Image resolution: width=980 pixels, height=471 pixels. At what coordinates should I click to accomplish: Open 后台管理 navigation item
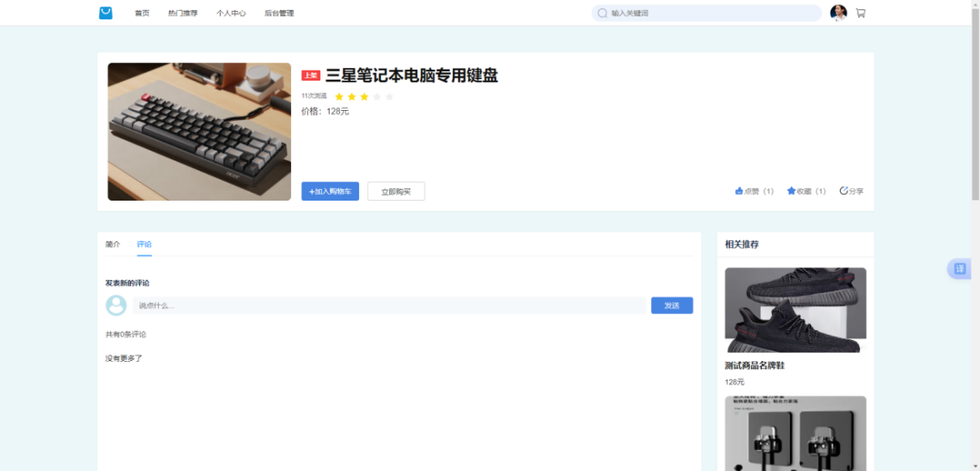tap(279, 13)
